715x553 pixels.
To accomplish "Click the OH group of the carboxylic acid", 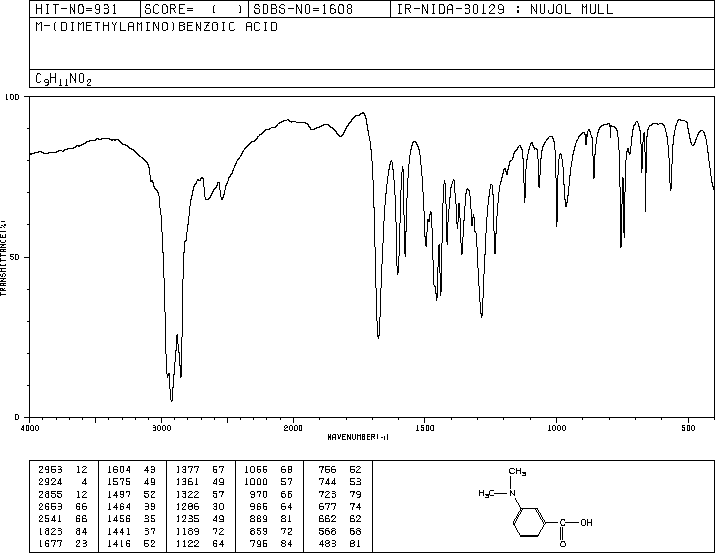I will point(586,522).
